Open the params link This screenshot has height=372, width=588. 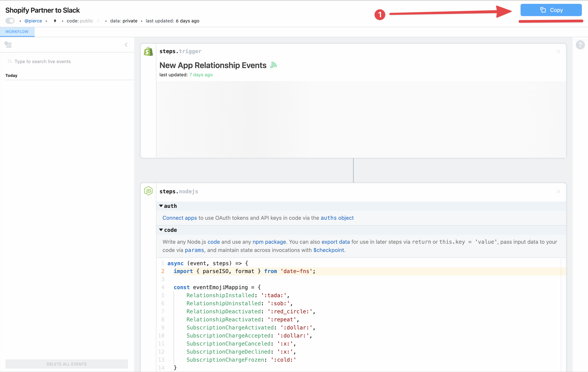(x=194, y=250)
